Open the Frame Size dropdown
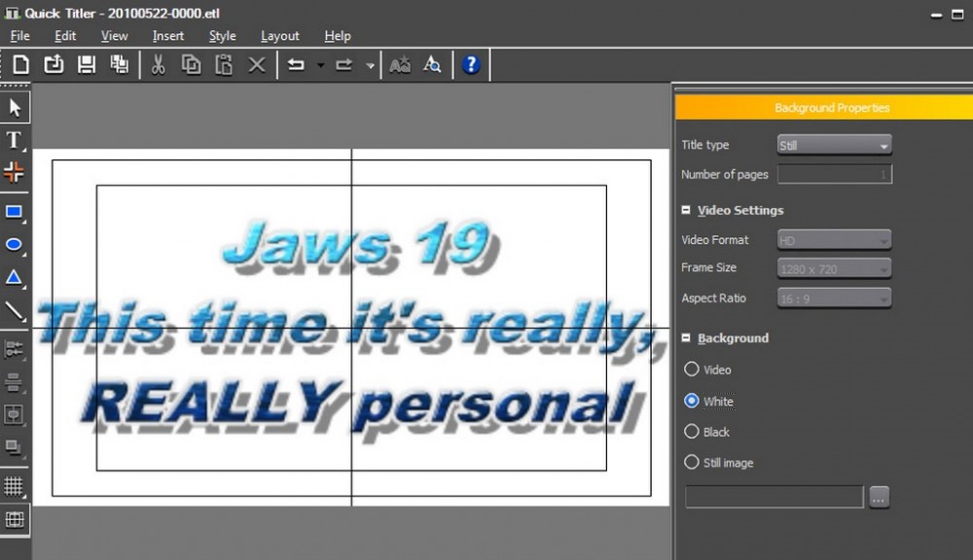This screenshot has width=973, height=560. pos(834,268)
